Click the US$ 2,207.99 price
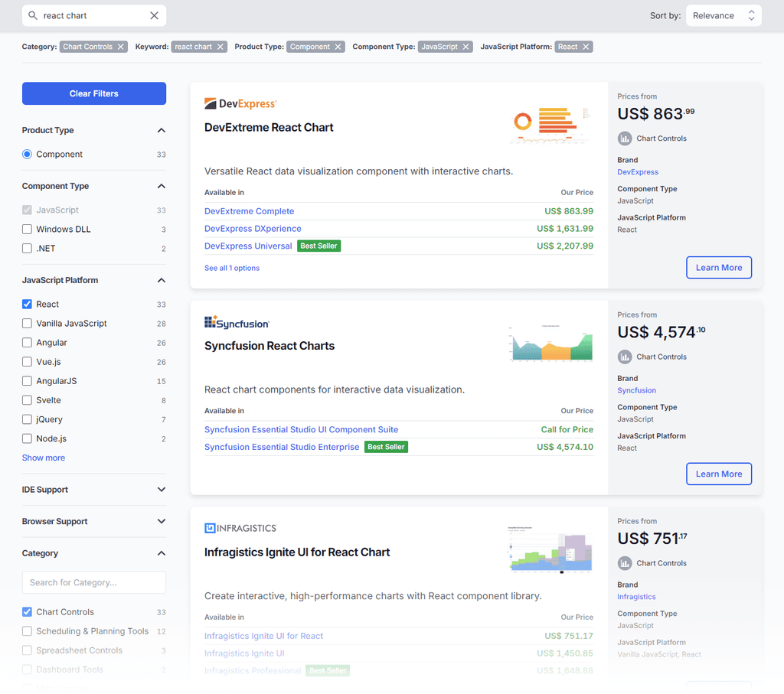 pyautogui.click(x=565, y=246)
